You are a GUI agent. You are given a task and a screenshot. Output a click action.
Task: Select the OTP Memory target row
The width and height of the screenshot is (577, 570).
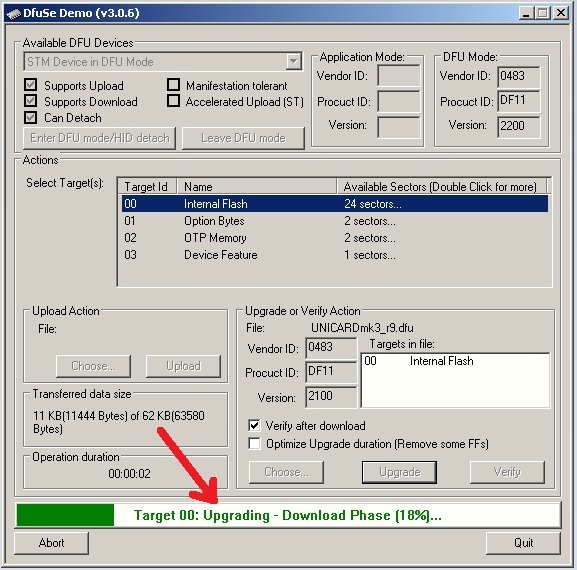coord(335,238)
